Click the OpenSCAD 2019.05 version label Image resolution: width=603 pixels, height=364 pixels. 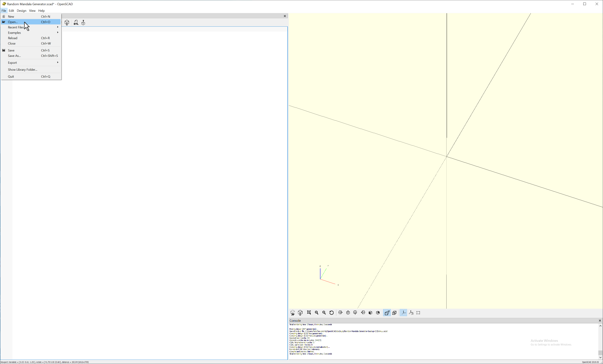click(x=590, y=362)
